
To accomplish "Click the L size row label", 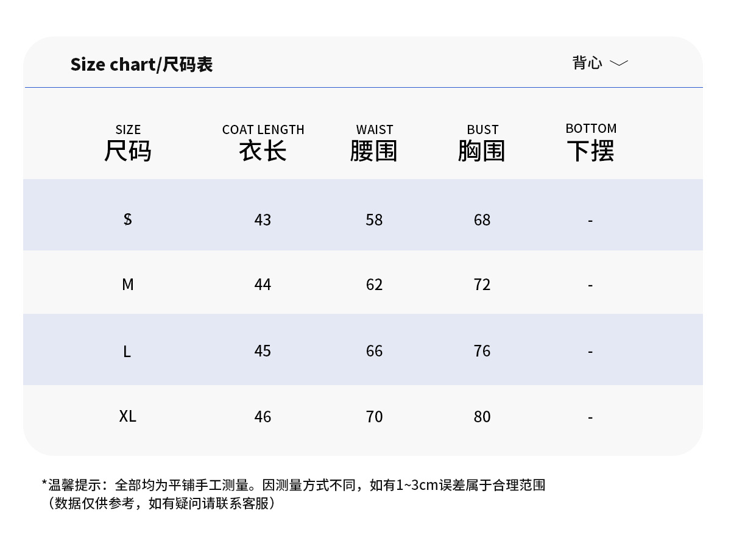I will tap(127, 351).
